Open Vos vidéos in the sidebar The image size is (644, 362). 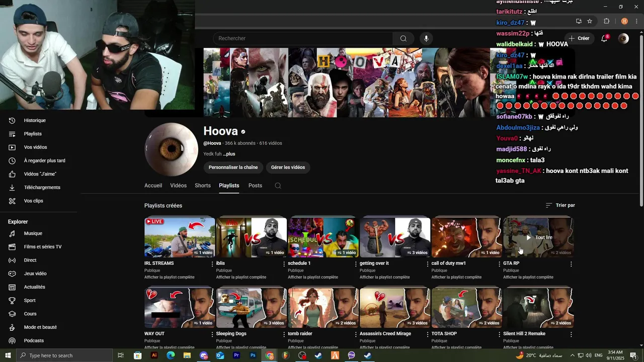coord(36,147)
